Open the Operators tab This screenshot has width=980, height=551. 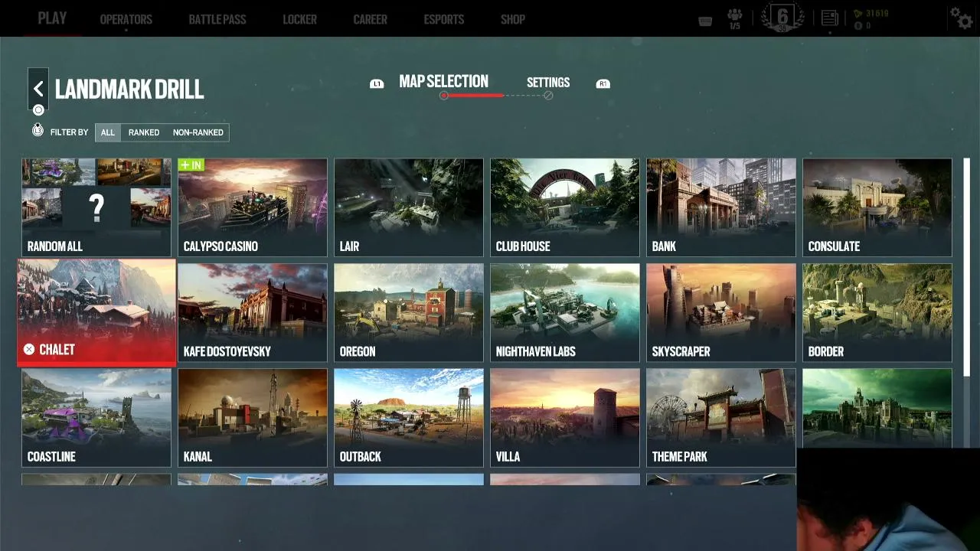point(126,20)
